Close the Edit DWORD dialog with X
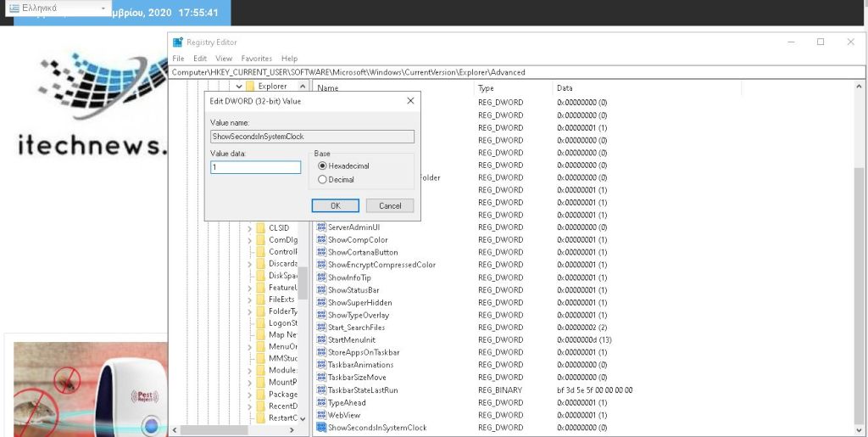868x437 pixels. [410, 101]
